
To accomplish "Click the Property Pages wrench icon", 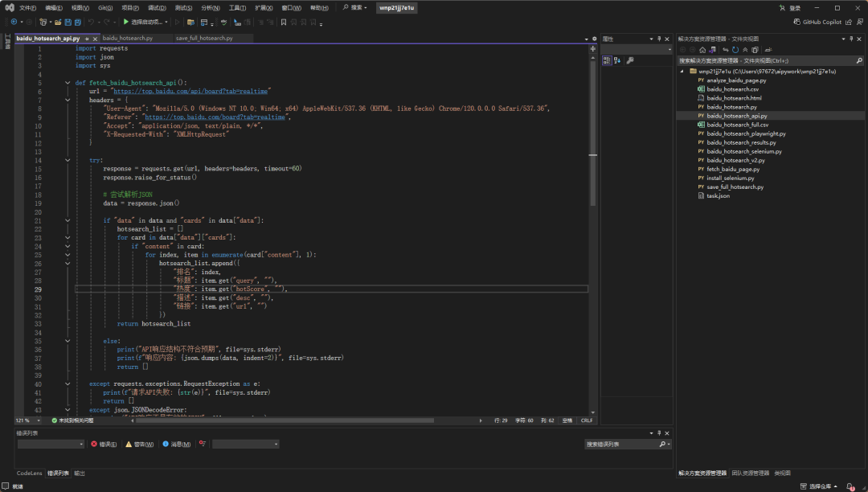I will pyautogui.click(x=630, y=60).
